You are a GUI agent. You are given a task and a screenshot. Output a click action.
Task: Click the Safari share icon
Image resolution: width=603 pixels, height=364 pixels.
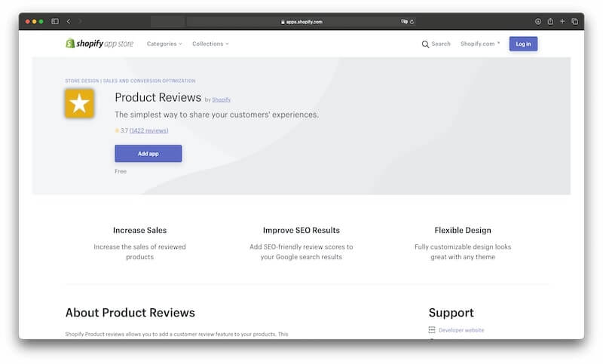click(550, 22)
